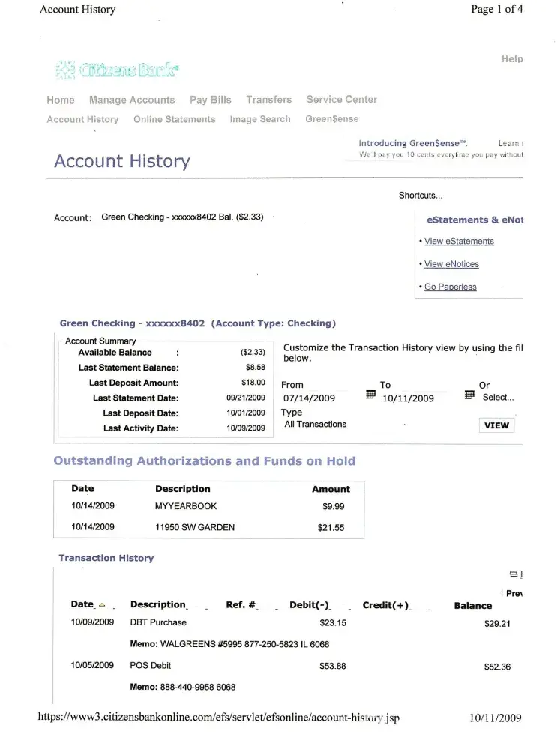560x750 pixels.
Task: Click the Citizens Bank logo
Action: pos(118,70)
